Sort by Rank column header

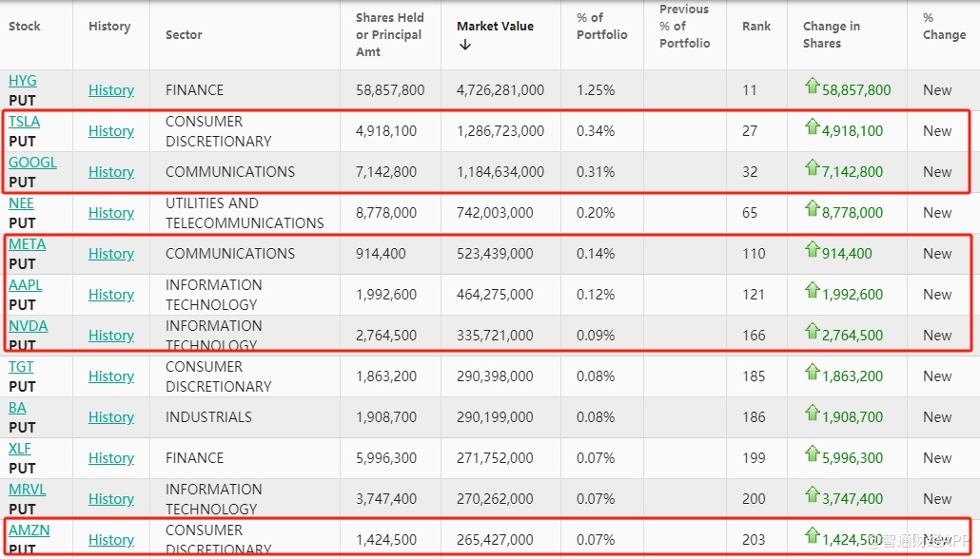[756, 27]
